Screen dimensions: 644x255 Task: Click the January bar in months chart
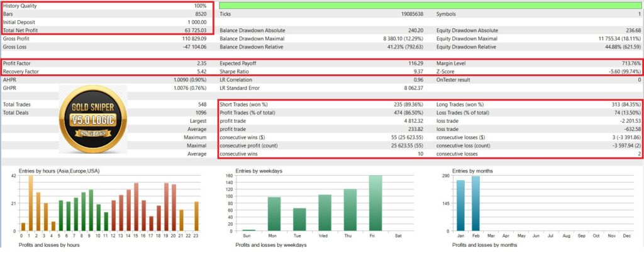461,205
